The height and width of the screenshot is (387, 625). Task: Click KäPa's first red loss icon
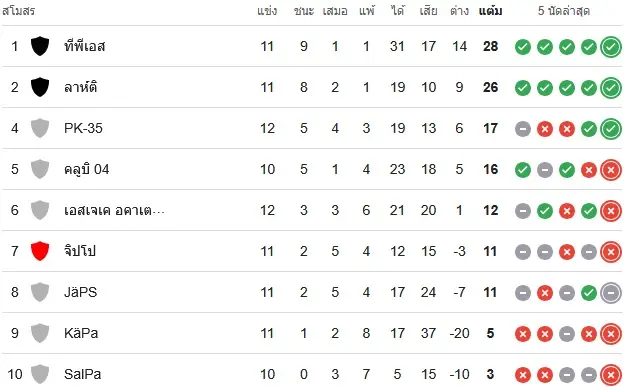[523, 334]
